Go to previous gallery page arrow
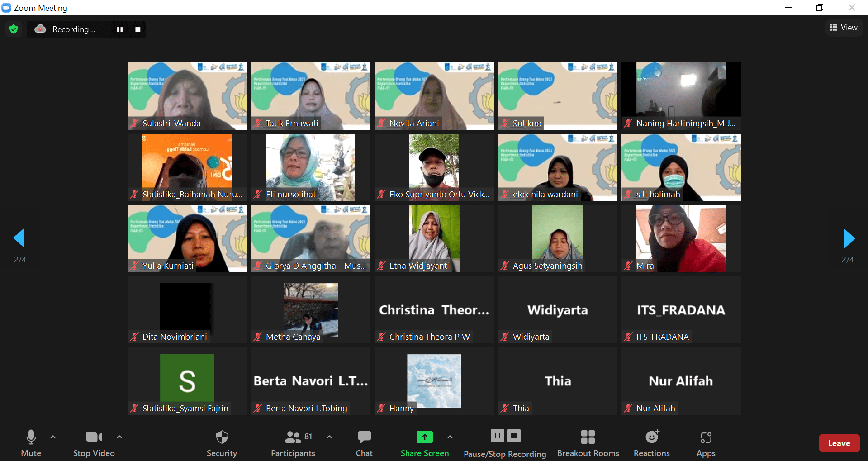 [x=19, y=238]
